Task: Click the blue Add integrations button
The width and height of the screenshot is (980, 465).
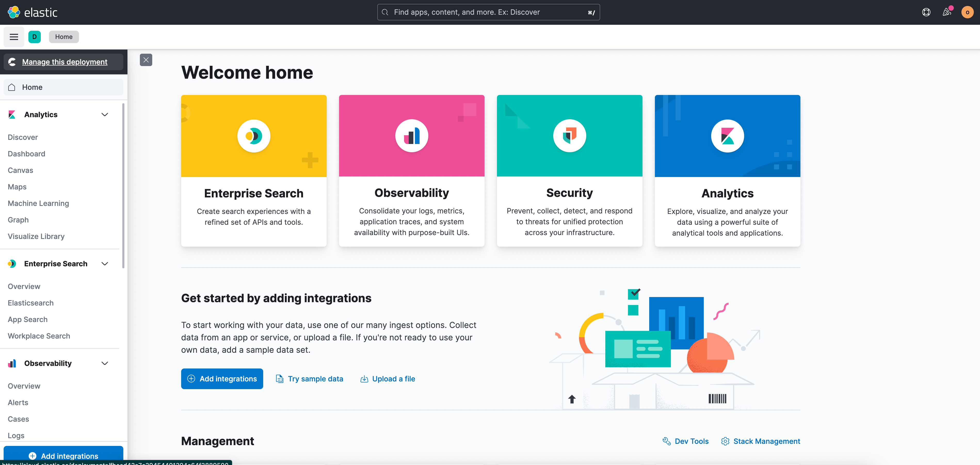Action: coord(222,379)
